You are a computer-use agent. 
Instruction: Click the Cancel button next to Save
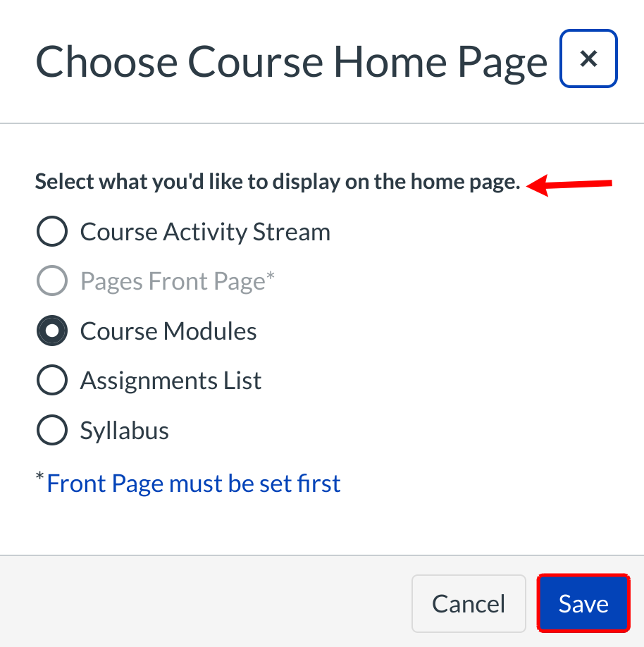[469, 603]
